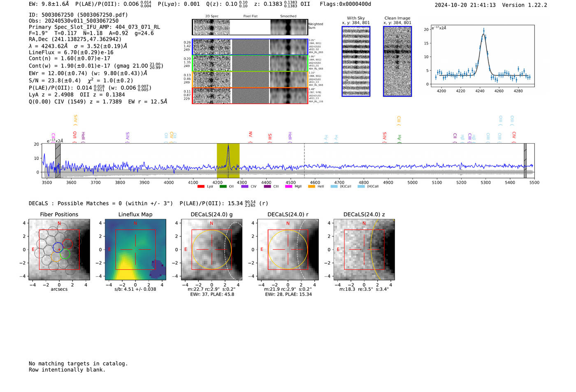This screenshot has width=576, height=392.
Task: Click the m:18.3 re:3.5" s:3.4" caption
Action: [364, 289]
